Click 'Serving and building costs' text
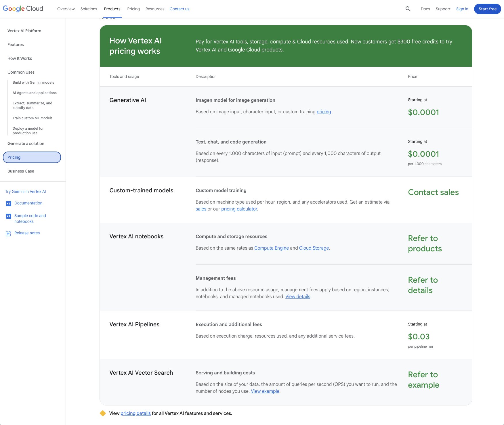This screenshot has height=425, width=504. (x=225, y=373)
